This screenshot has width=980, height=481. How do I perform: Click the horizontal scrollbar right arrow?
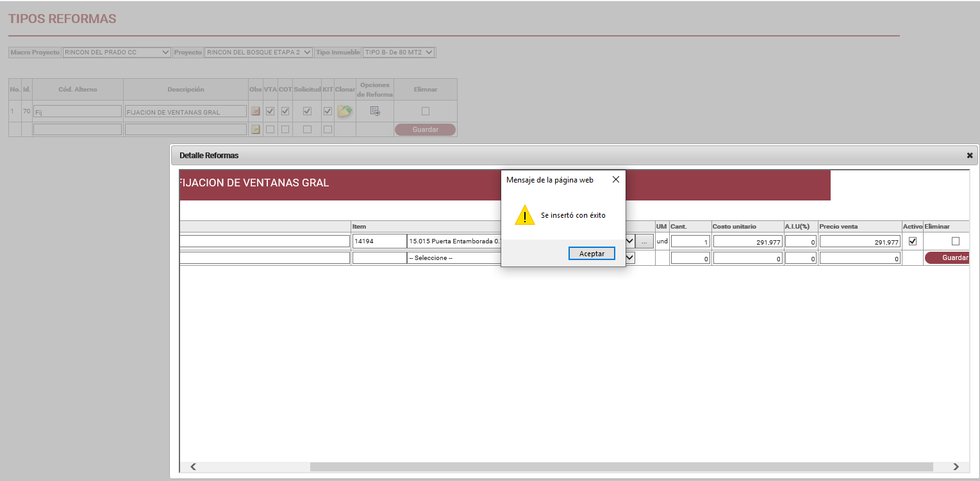coord(956,467)
